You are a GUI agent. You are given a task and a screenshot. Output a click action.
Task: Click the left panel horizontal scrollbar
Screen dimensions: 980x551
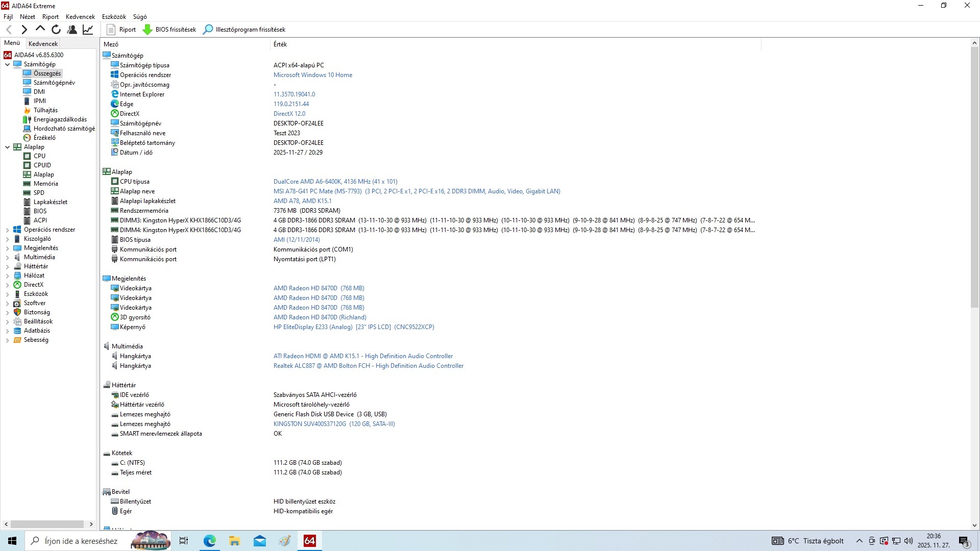point(47,524)
